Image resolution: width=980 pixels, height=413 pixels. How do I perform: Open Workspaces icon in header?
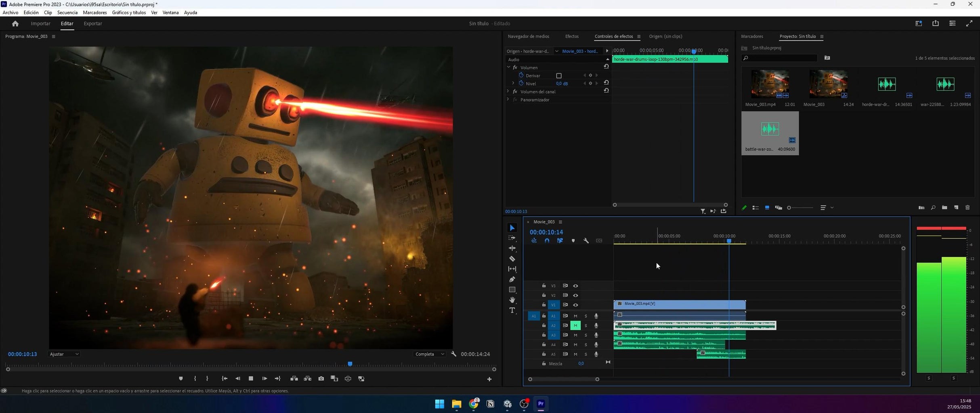[x=919, y=23]
